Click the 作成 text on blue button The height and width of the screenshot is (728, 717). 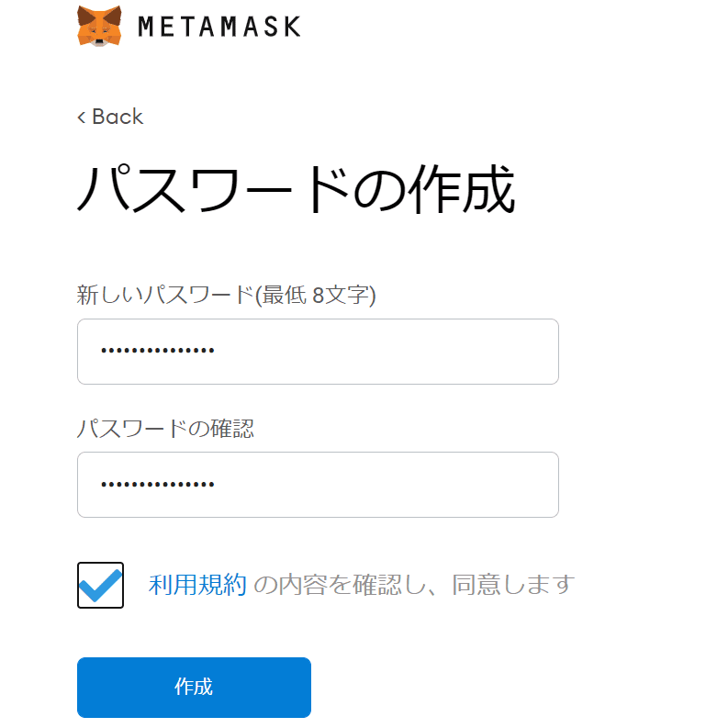tap(194, 687)
